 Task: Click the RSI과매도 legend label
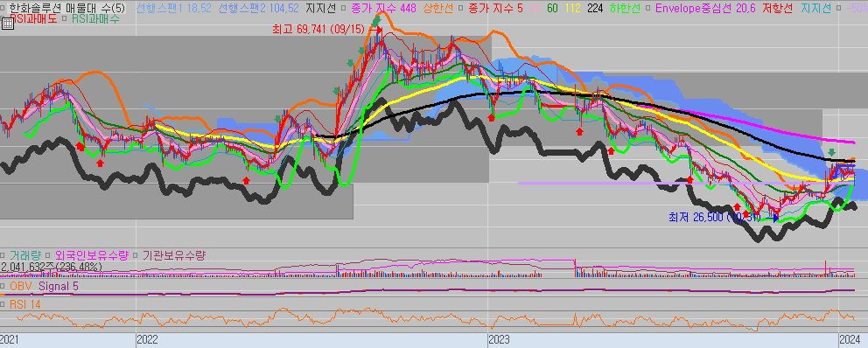(33, 19)
